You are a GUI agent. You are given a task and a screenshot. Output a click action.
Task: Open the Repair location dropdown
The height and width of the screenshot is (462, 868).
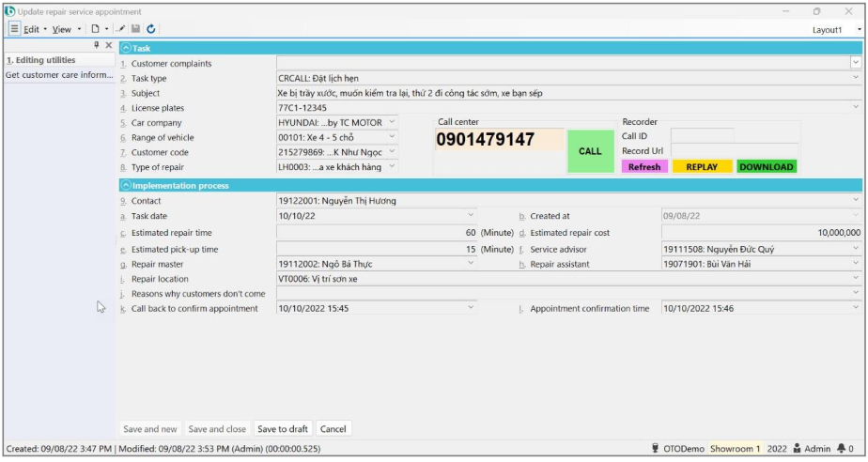[x=856, y=278]
